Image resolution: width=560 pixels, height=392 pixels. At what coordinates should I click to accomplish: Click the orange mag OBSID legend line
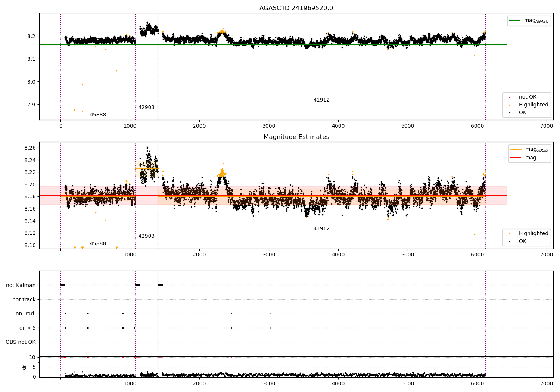[516, 149]
